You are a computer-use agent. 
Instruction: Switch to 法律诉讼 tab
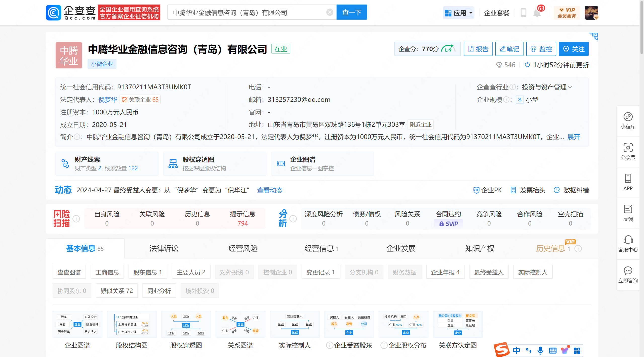click(x=164, y=248)
